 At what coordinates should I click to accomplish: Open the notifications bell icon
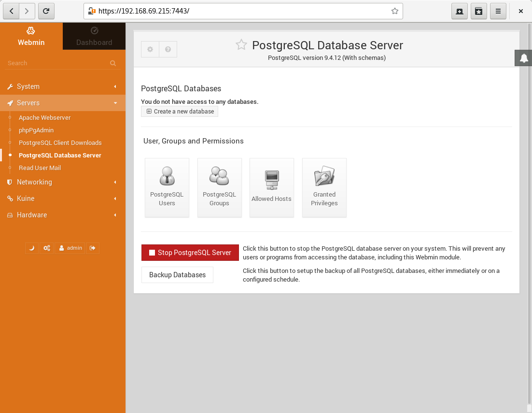pyautogui.click(x=524, y=58)
